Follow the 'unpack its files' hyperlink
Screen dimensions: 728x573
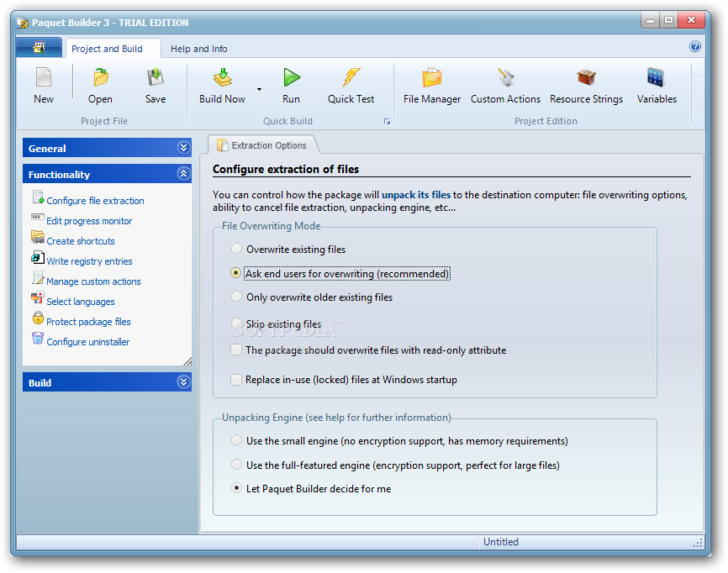point(416,195)
